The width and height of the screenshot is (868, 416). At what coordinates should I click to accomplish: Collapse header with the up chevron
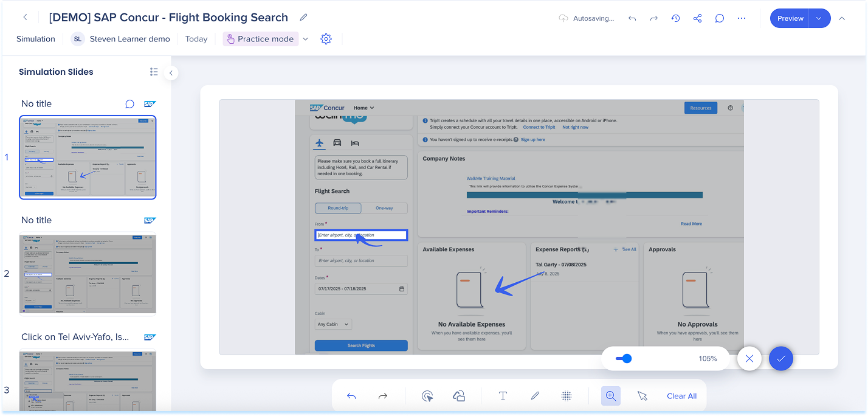click(842, 18)
